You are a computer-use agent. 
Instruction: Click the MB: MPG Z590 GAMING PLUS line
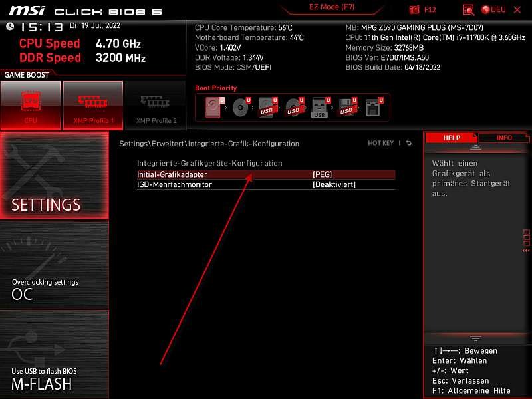pos(414,27)
